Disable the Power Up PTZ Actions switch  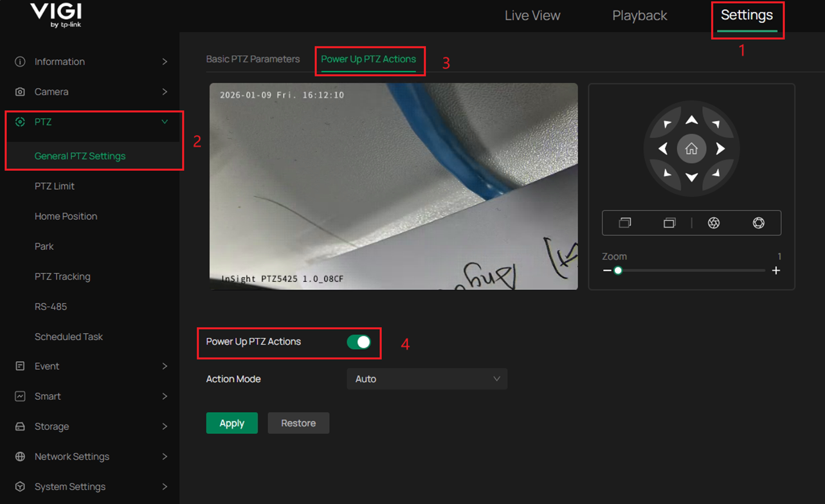tap(359, 342)
